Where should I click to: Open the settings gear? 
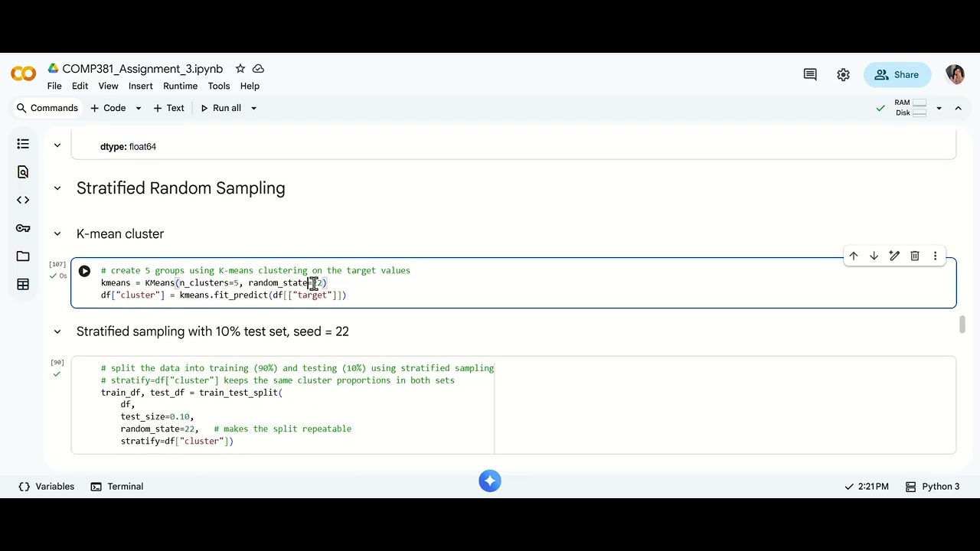[843, 74]
